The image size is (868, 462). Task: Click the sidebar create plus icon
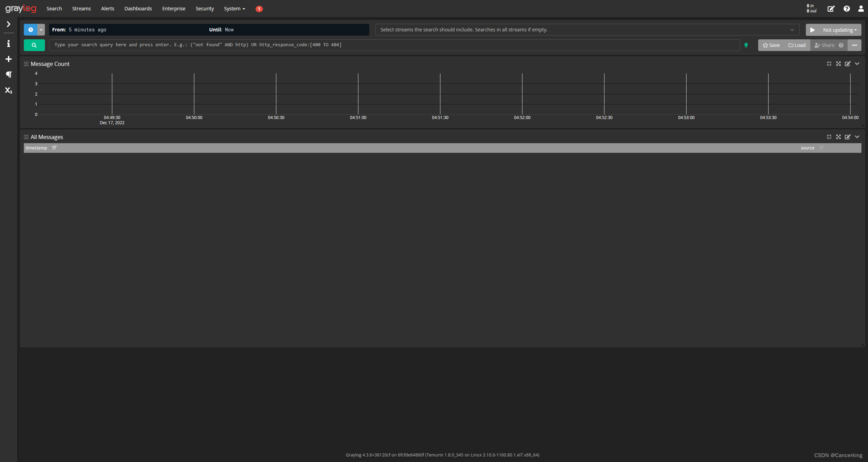tap(9, 59)
